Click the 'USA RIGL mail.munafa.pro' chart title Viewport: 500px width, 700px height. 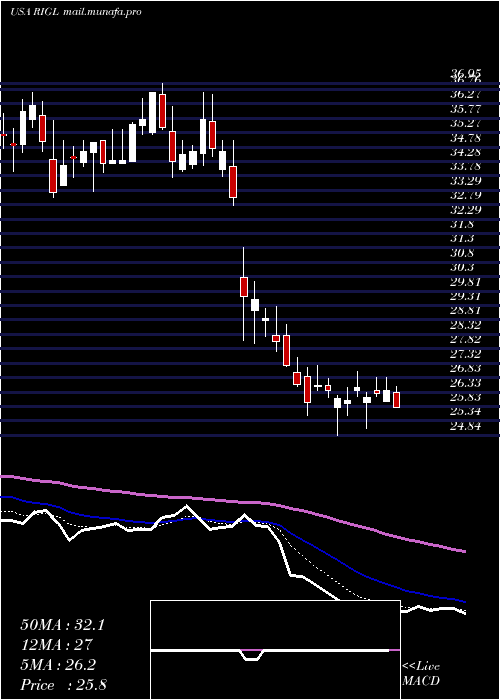click(x=76, y=12)
